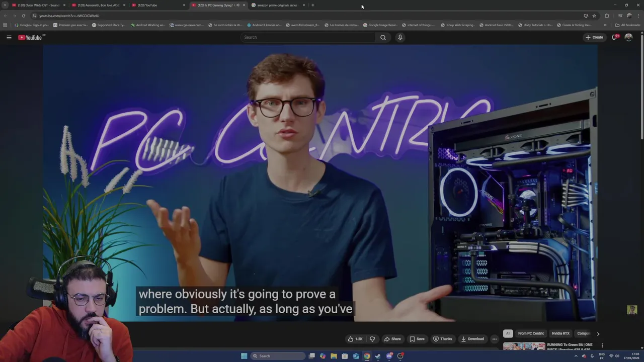
Task: Click Windows taskbar Search box
Action: pyautogui.click(x=278, y=356)
